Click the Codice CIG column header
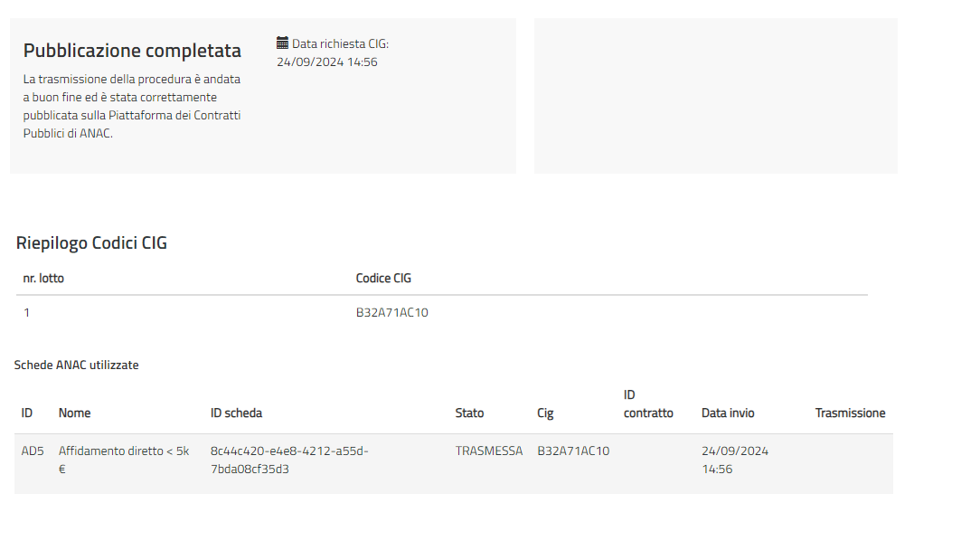This screenshot has height=560, width=980. click(383, 278)
